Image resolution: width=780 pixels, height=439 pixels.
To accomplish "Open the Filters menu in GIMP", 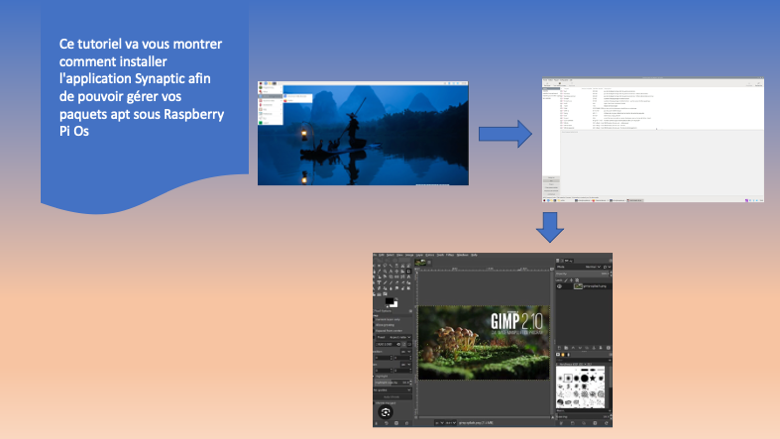I will (x=449, y=256).
